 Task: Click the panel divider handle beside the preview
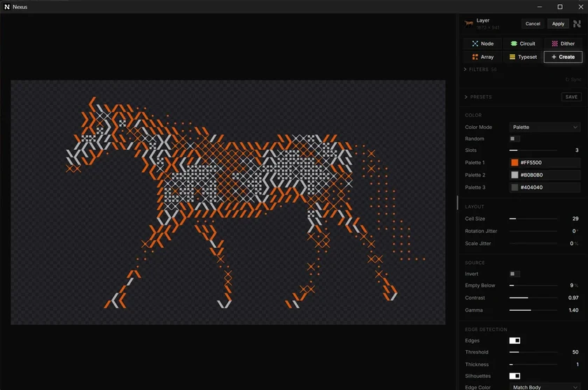tap(458, 202)
